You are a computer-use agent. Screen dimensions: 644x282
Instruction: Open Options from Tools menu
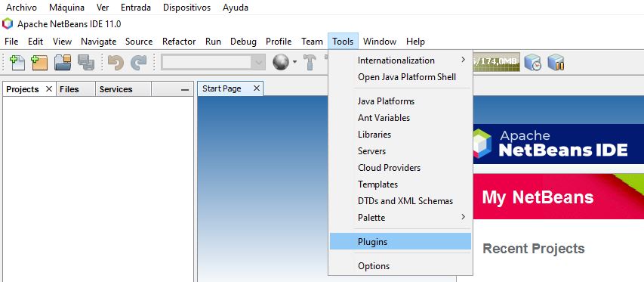(400, 266)
